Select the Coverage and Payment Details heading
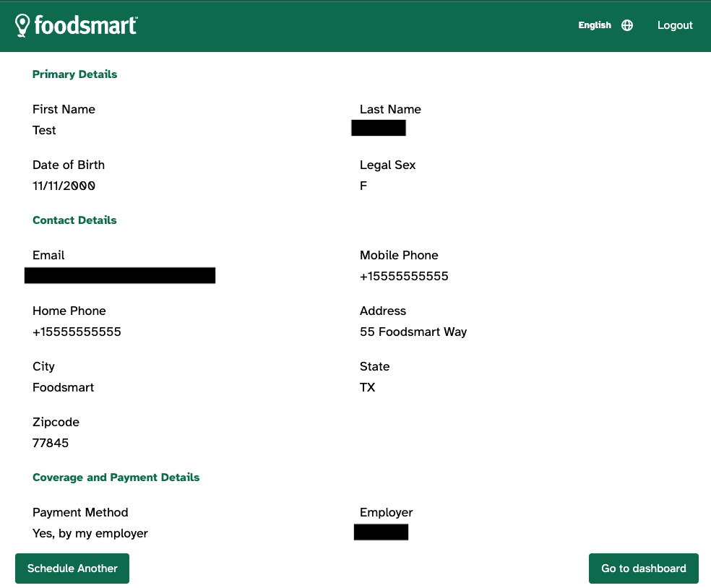Viewport: 711px width, 588px height. click(116, 477)
